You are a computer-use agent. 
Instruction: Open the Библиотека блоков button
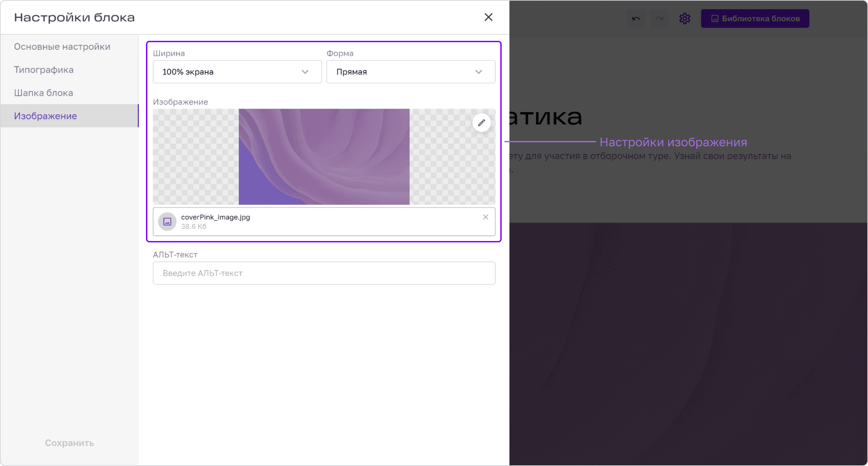pos(755,18)
